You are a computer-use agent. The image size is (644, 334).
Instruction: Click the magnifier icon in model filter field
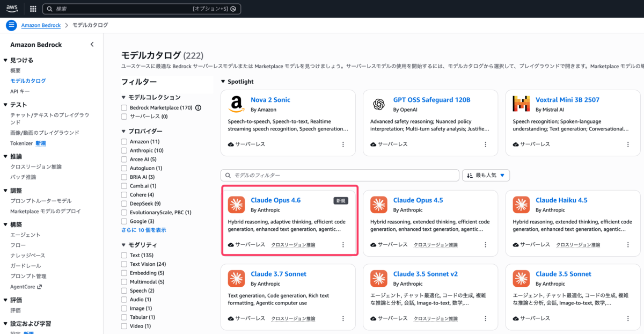[228, 176]
